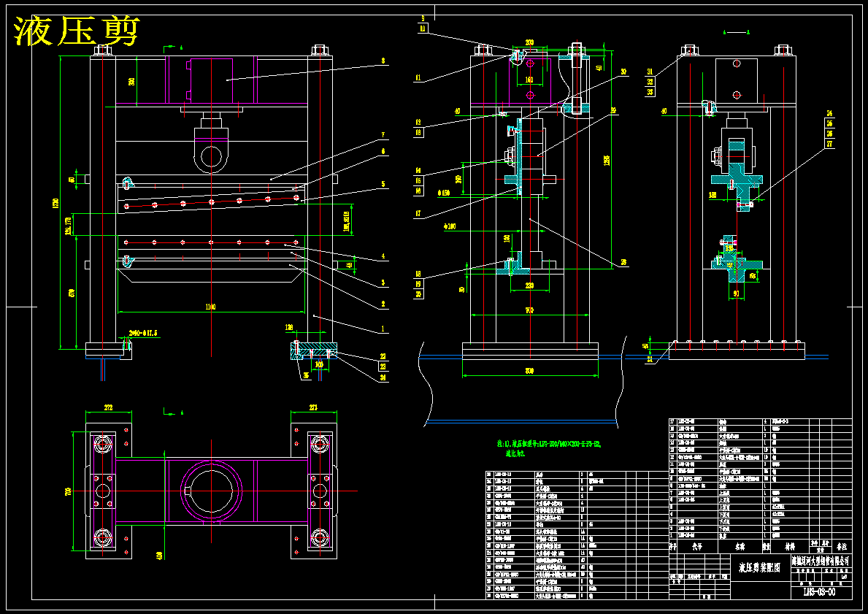Click part balloon number 7
Screen dimensions: 868x614
tap(383, 134)
